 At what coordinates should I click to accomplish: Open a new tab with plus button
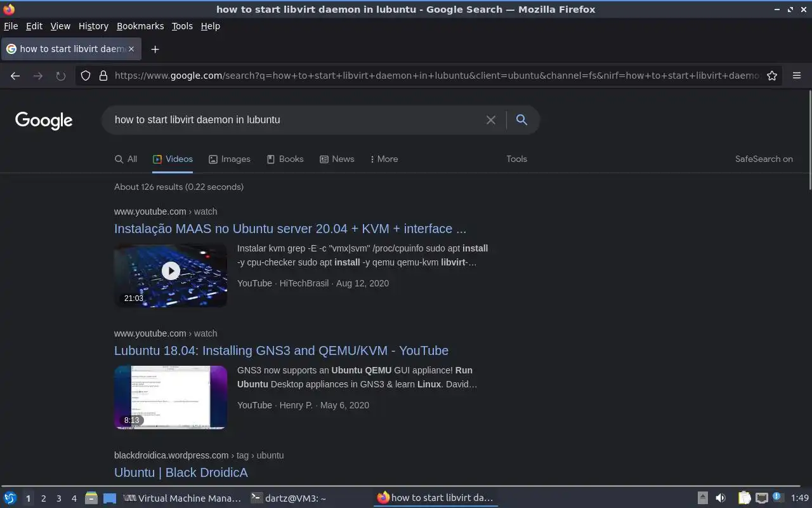155,49
